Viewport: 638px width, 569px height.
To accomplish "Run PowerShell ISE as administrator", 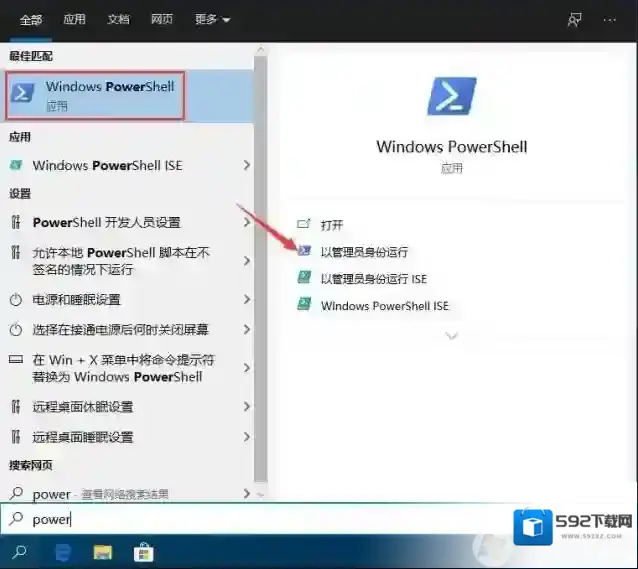I will click(373, 279).
